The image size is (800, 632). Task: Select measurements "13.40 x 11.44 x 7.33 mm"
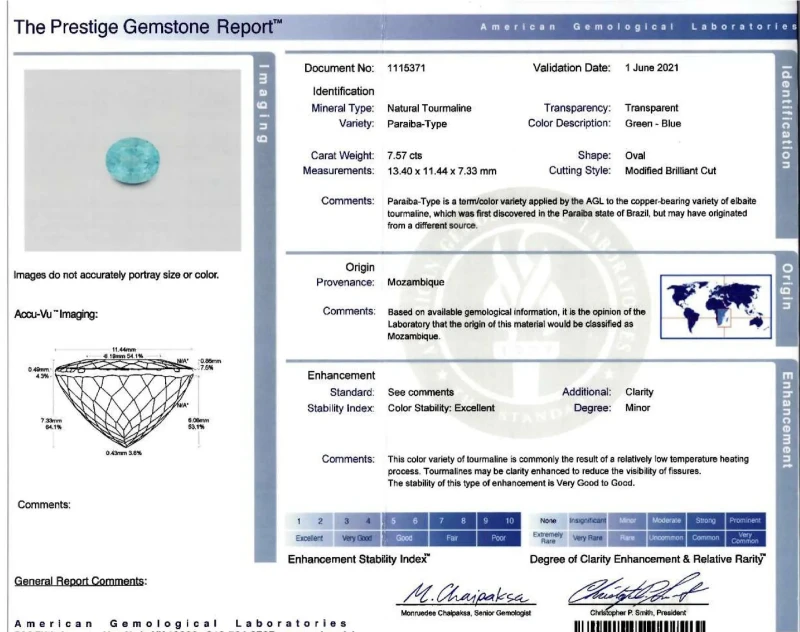[441, 171]
